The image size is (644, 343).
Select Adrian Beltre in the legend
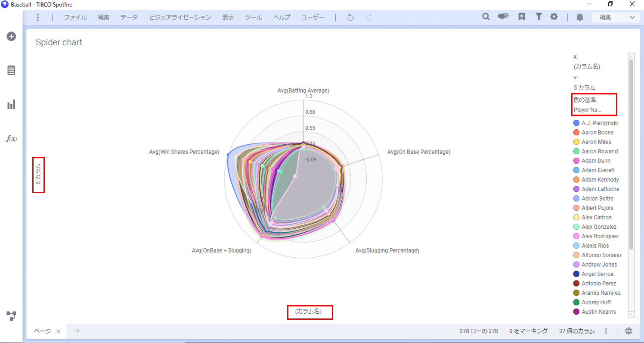[598, 199]
